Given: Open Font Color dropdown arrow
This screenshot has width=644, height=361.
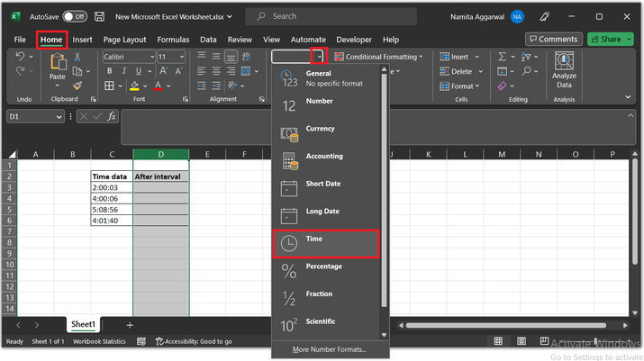Looking at the screenshot, I should [x=168, y=86].
